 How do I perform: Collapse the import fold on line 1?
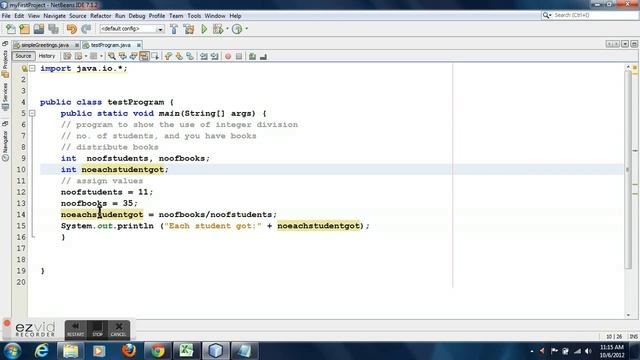[32, 69]
